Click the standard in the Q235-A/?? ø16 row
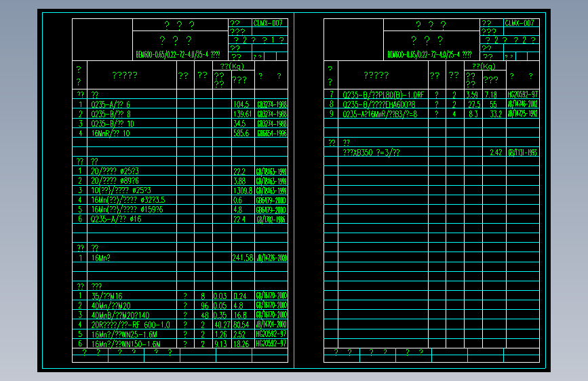 click(x=271, y=219)
